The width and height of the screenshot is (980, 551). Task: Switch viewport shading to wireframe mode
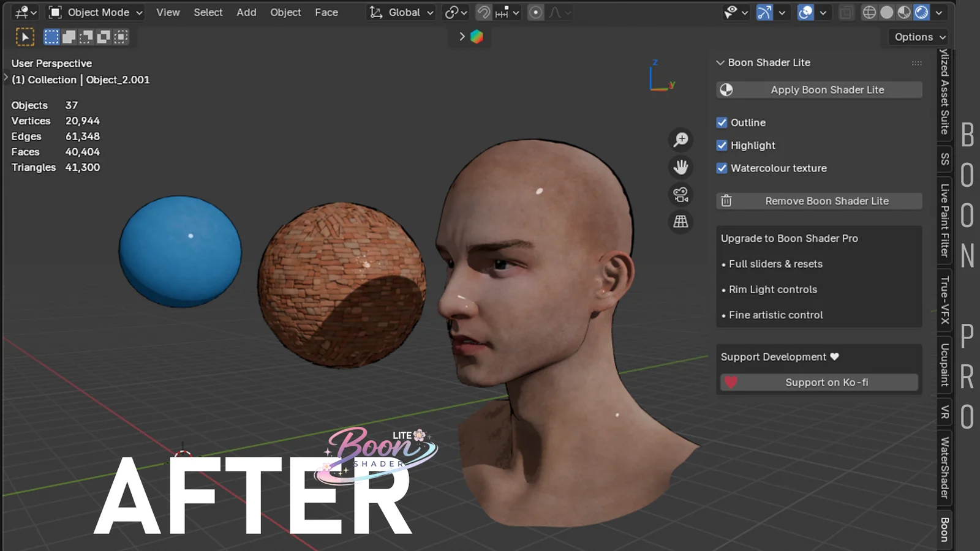pos(869,12)
